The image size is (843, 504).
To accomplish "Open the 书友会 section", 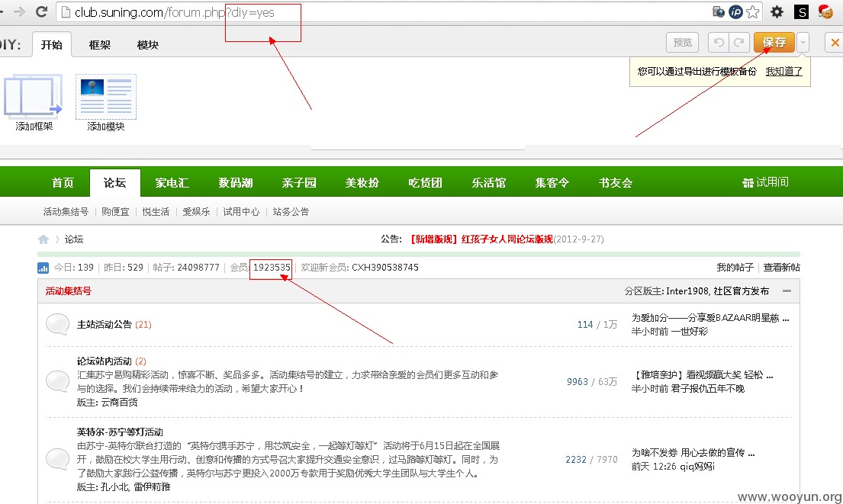I will pos(616,183).
